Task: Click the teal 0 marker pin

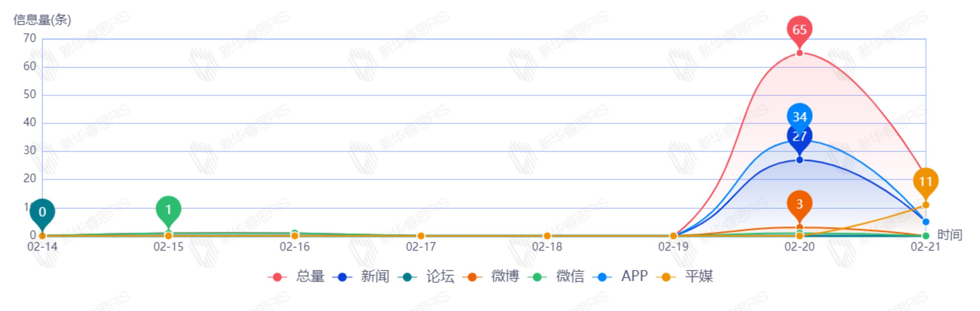Action: (x=42, y=212)
